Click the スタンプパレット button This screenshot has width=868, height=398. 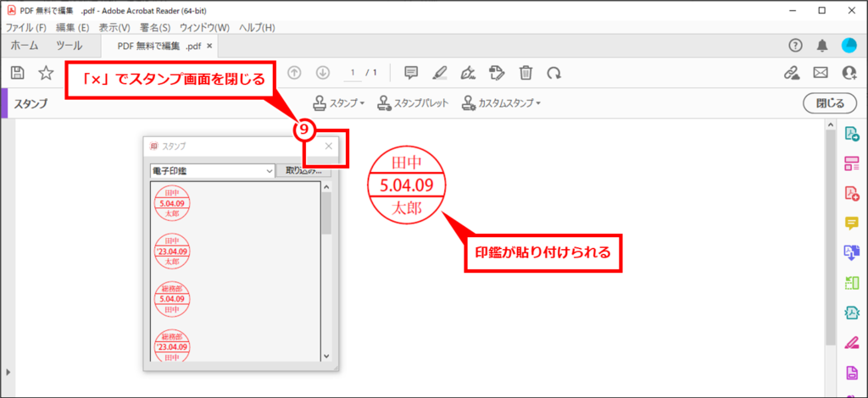pyautogui.click(x=413, y=103)
